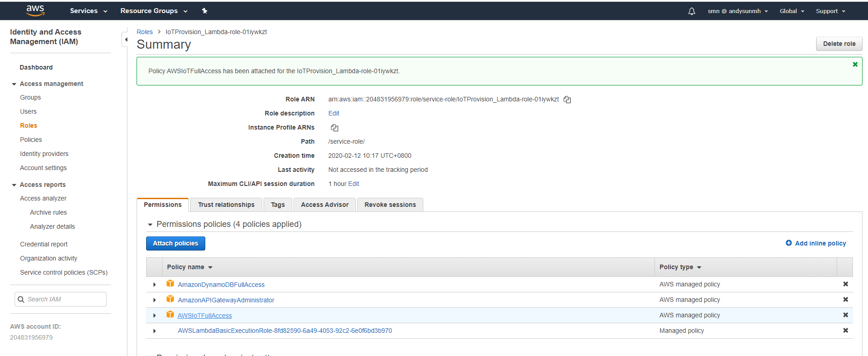This screenshot has height=356, width=868.
Task: Open Account settings
Action: point(43,168)
